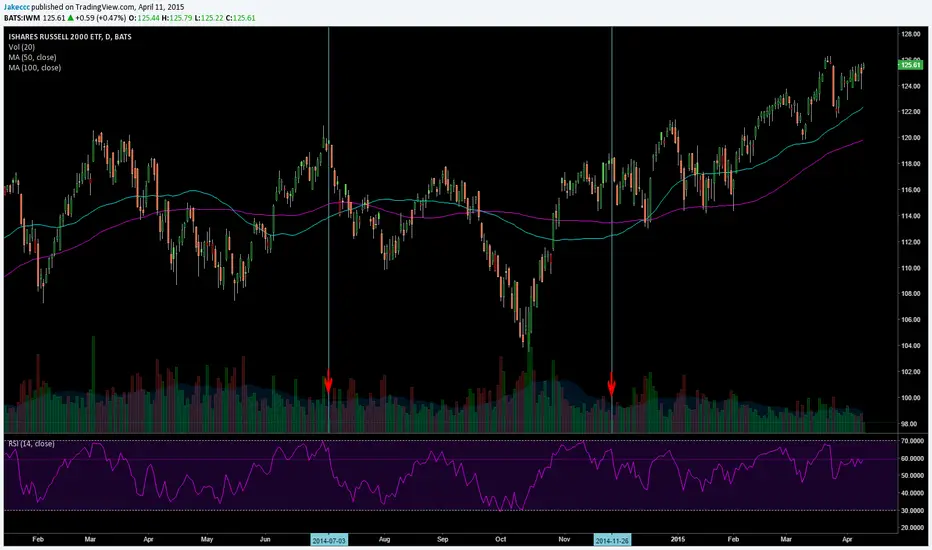The width and height of the screenshot is (932, 550).
Task: Click the Oct label on the time axis
Action: tap(501, 539)
